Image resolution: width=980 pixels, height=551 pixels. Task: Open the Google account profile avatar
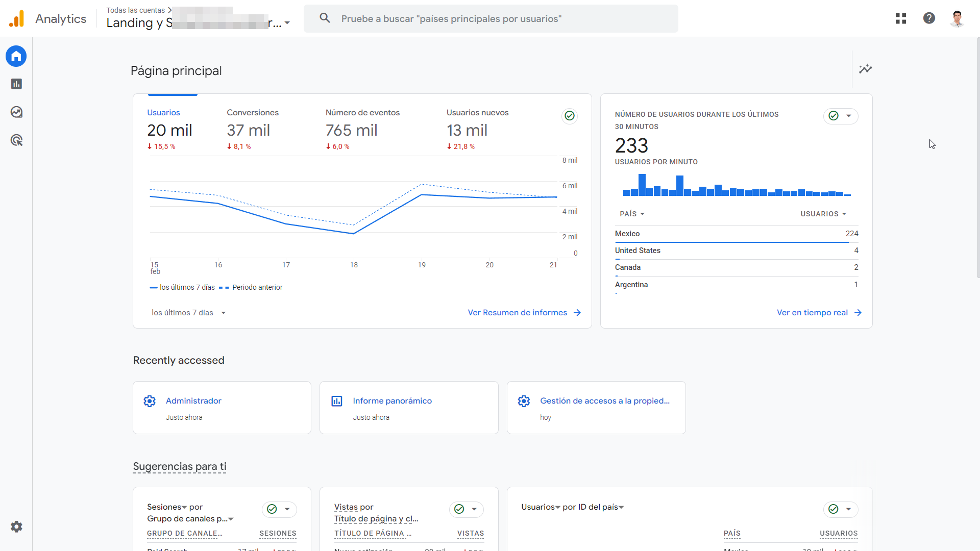click(x=957, y=18)
